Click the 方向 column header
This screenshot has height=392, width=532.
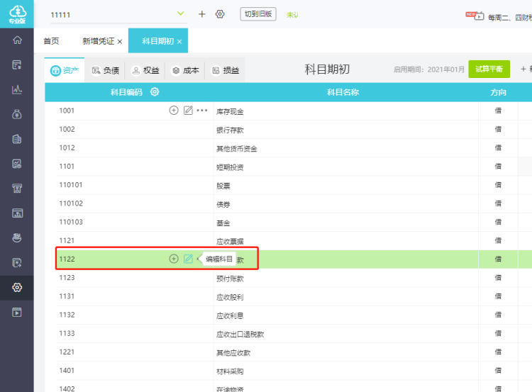[x=498, y=92]
